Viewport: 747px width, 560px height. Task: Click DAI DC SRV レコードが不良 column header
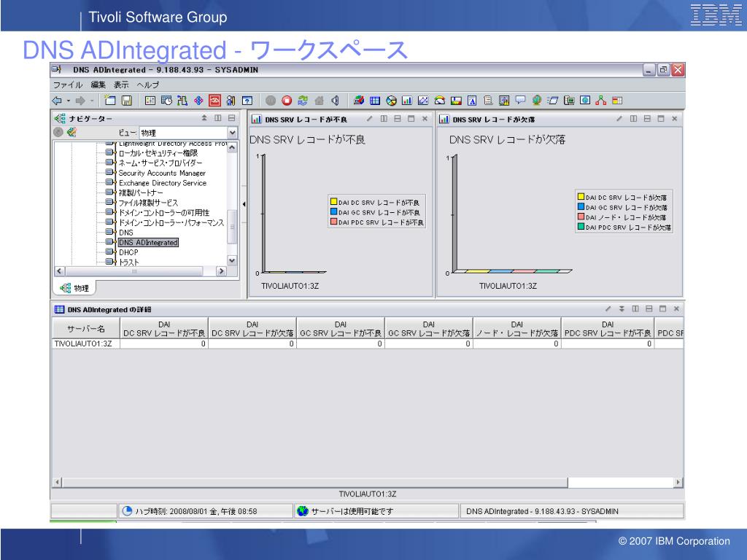click(x=164, y=329)
